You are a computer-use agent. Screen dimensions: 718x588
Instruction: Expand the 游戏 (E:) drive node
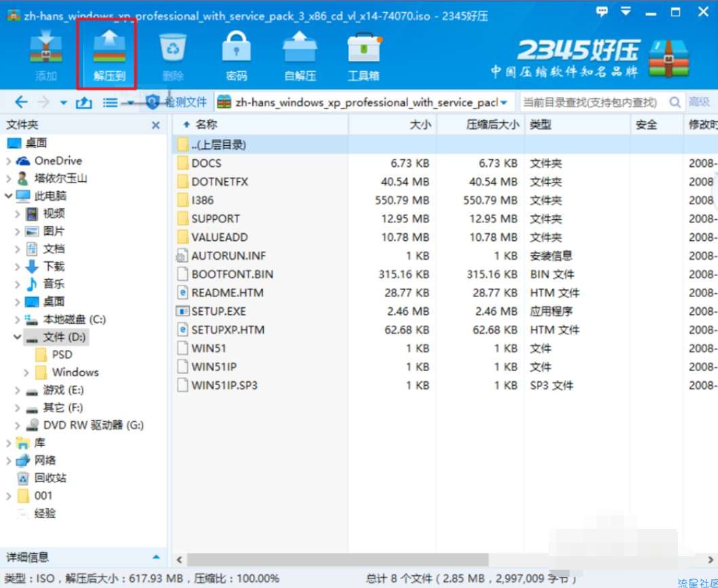[x=18, y=390]
